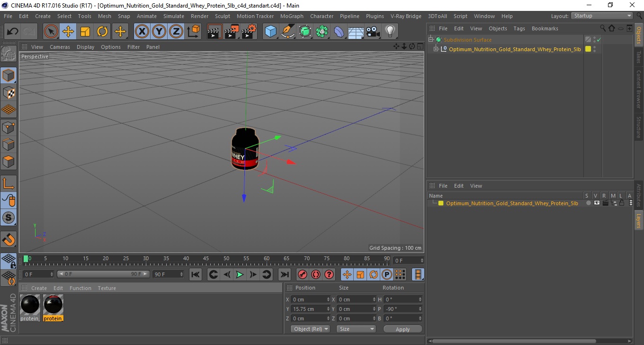
Task: Open the MoGraph menu
Action: pyautogui.click(x=292, y=16)
